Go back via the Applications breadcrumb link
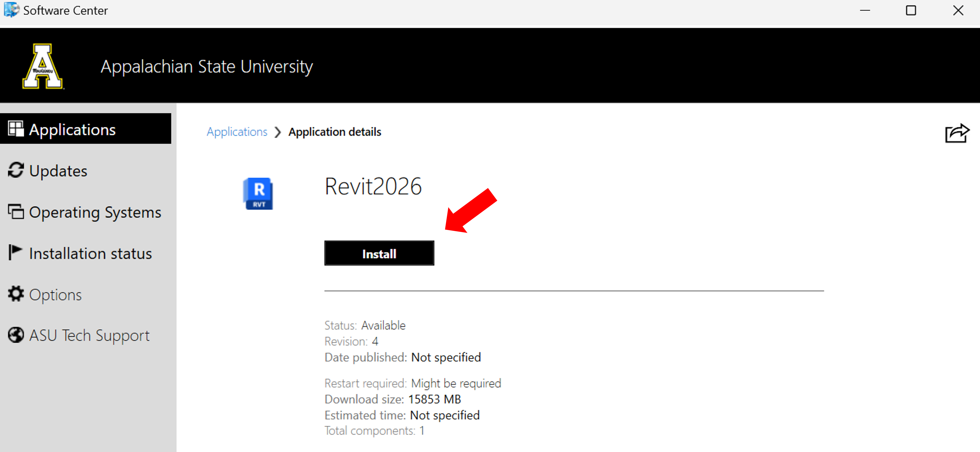 click(237, 132)
